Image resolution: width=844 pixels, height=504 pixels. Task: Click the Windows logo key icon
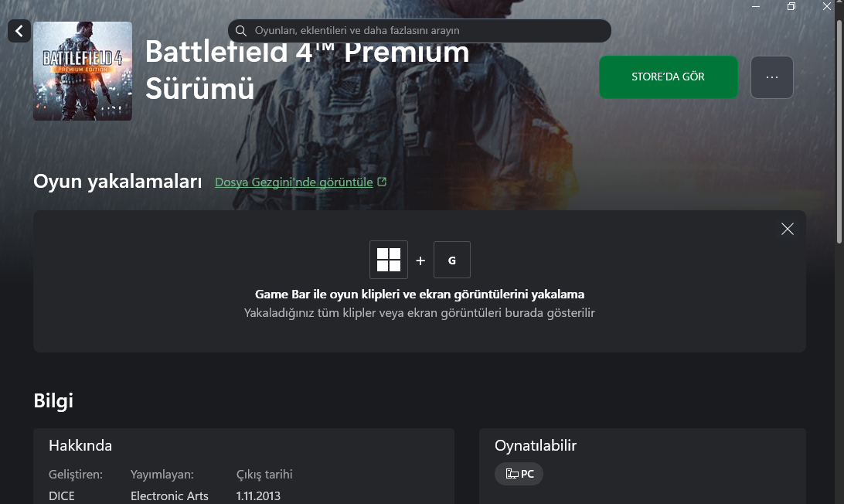tap(389, 260)
